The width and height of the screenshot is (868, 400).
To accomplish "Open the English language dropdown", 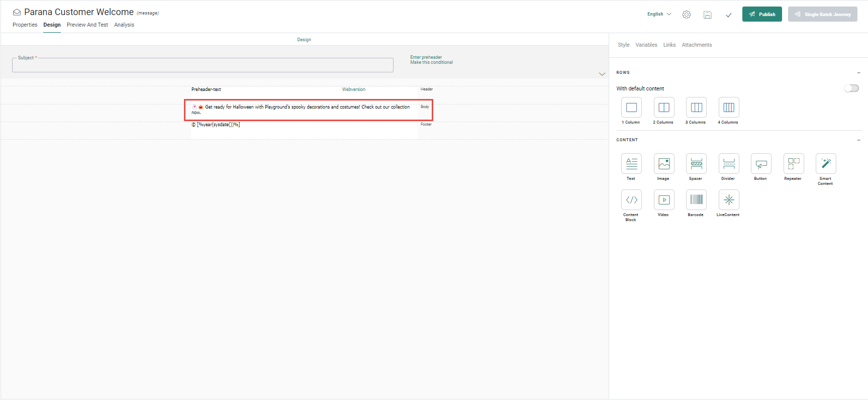I will [x=659, y=14].
